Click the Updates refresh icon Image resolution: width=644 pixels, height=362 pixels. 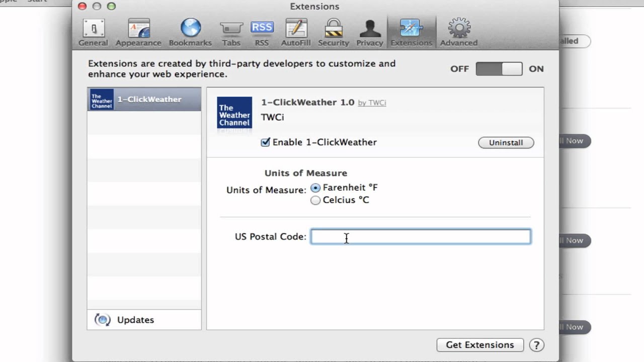102,320
